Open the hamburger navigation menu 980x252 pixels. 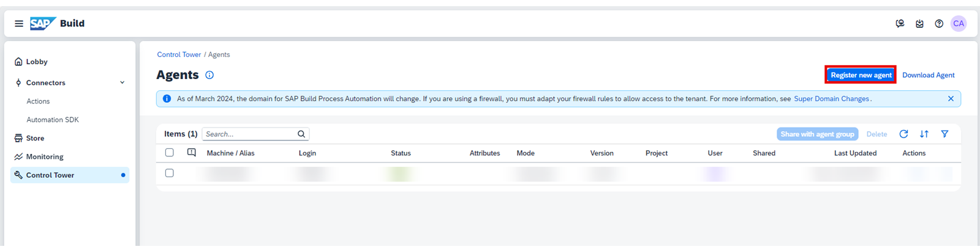[x=19, y=23]
